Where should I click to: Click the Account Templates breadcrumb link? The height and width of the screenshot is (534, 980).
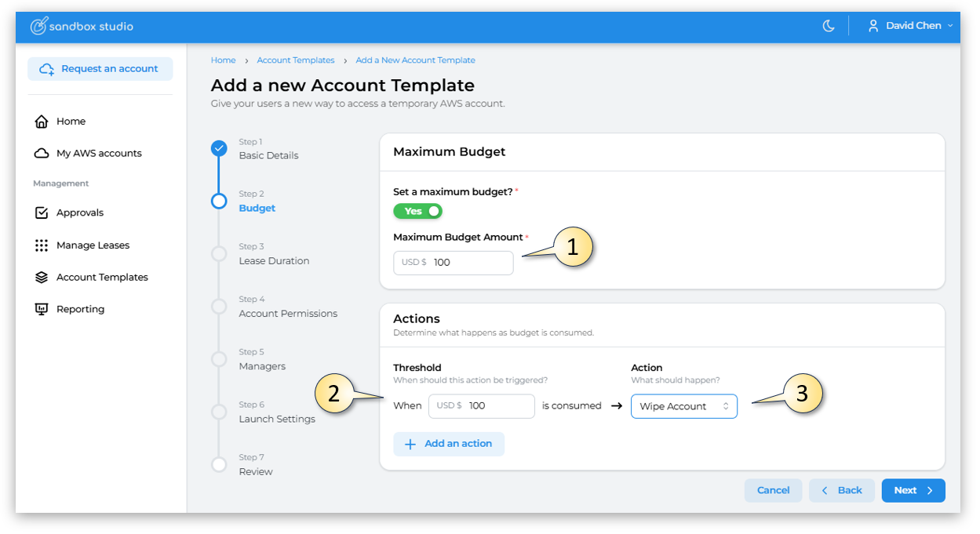[x=296, y=60]
